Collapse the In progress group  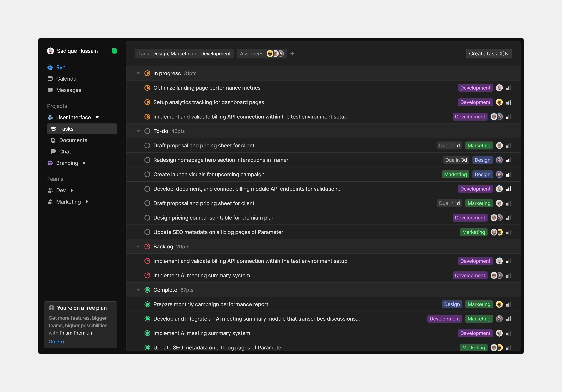click(x=138, y=73)
